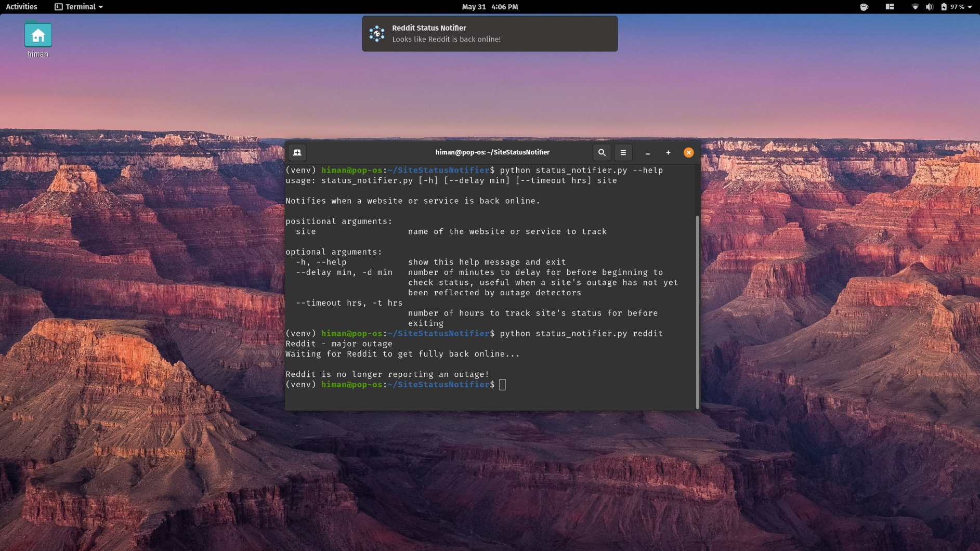This screenshot has height=551, width=980.
Task: Expand the system menu arrow in top bar
Action: pos(970,7)
